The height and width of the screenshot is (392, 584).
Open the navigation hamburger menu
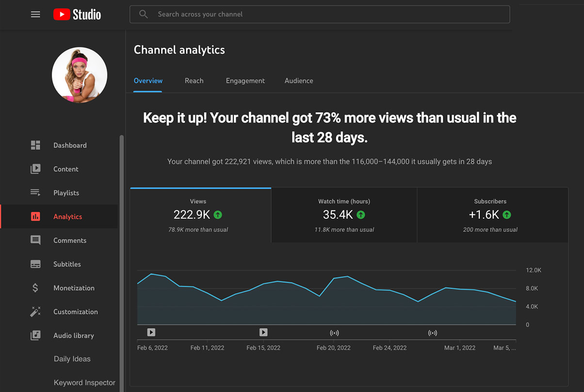pyautogui.click(x=35, y=14)
